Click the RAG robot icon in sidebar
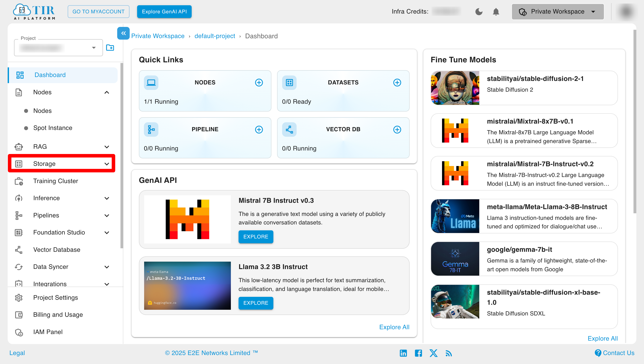644x364 pixels. pyautogui.click(x=19, y=147)
